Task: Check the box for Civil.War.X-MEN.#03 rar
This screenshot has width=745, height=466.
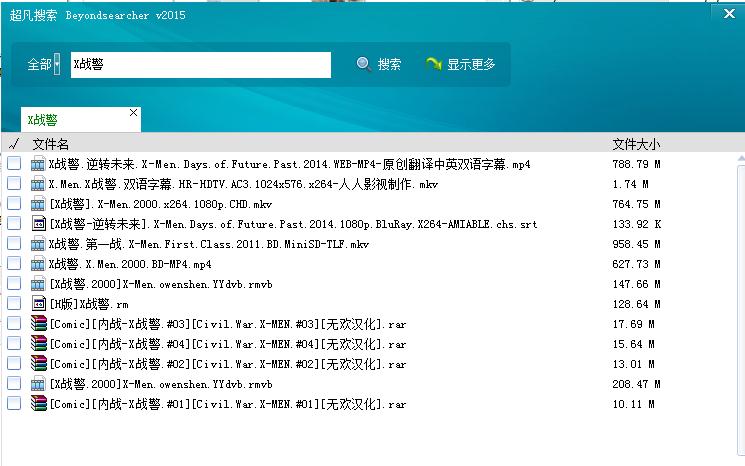Action: (x=14, y=323)
